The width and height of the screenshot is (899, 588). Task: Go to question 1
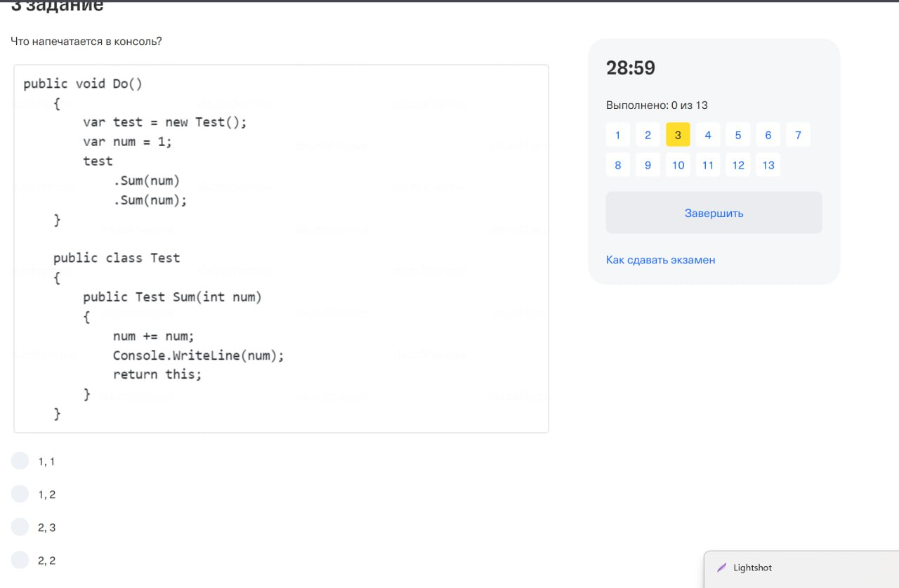[x=617, y=135]
